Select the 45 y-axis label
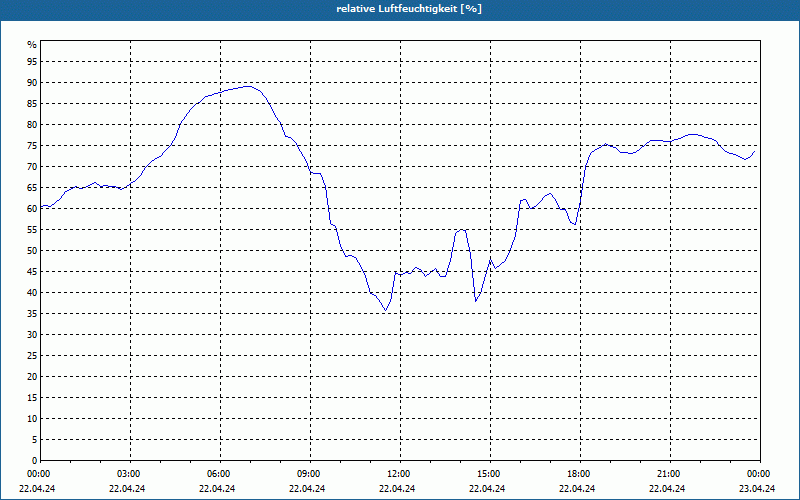The image size is (800, 500). click(x=32, y=272)
